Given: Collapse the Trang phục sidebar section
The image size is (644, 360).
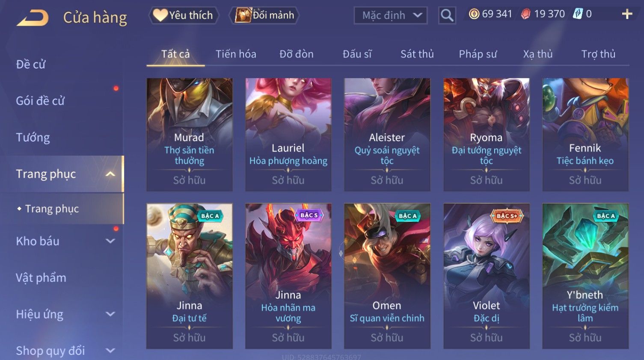Looking at the screenshot, I should (110, 174).
